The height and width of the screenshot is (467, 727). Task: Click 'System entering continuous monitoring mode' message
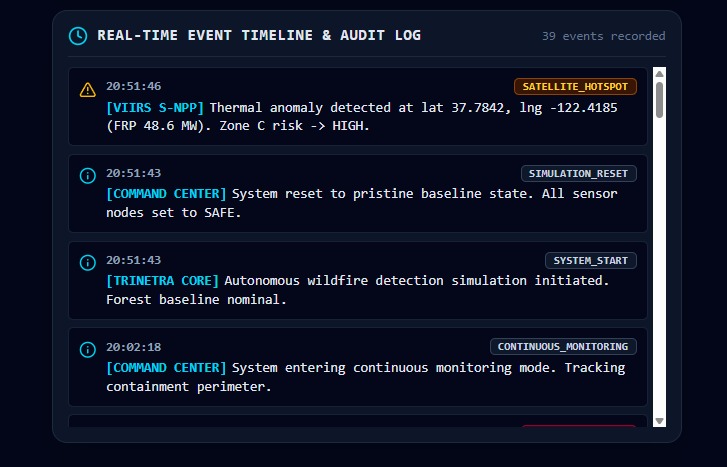pos(365,377)
